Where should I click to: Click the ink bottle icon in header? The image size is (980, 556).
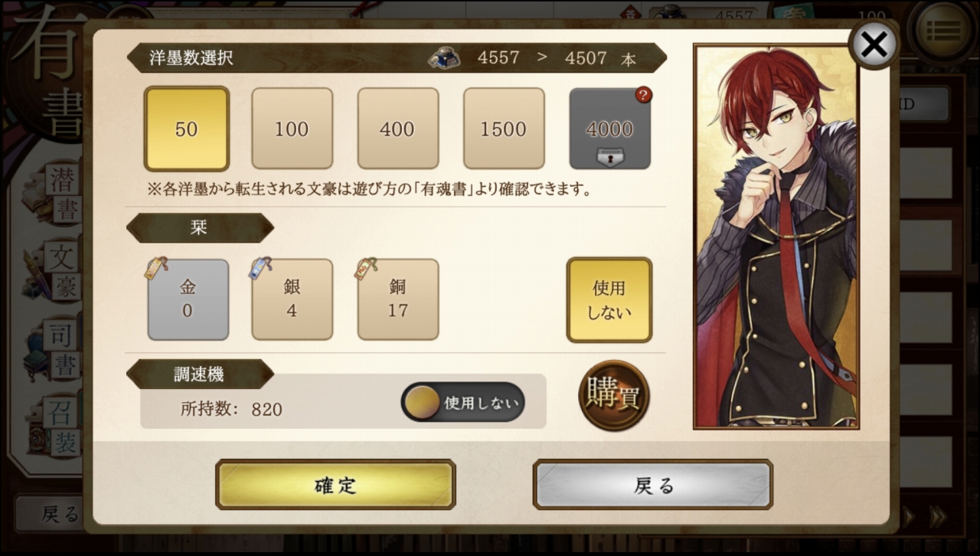tap(444, 58)
